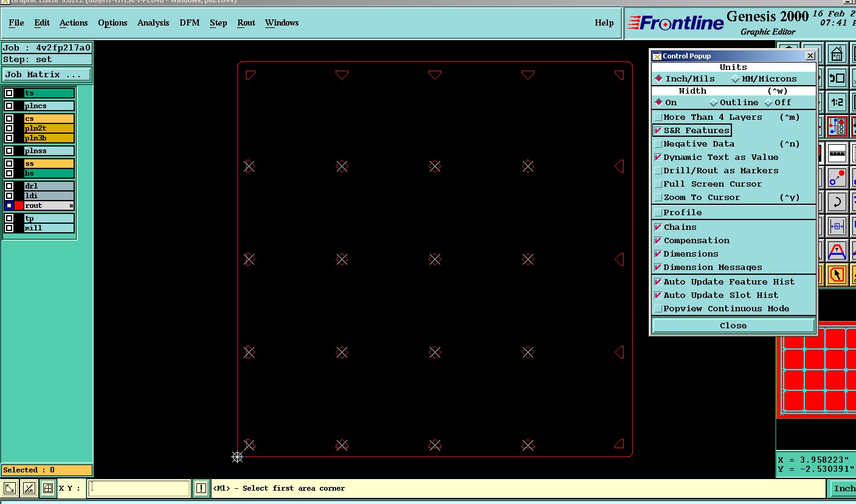Select MM/Microns units radio button
The height and width of the screenshot is (504, 856).
[x=735, y=78]
